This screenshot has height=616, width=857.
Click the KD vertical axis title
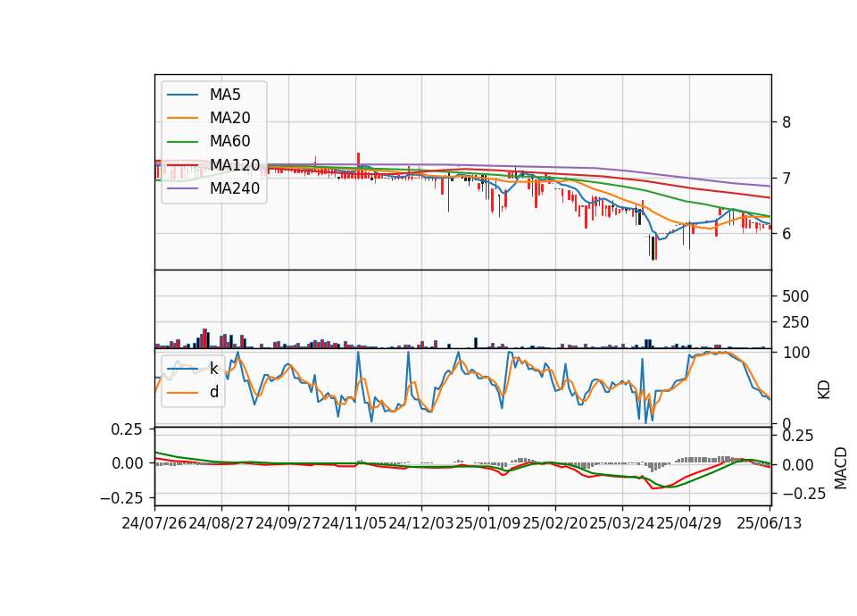pyautogui.click(x=824, y=389)
